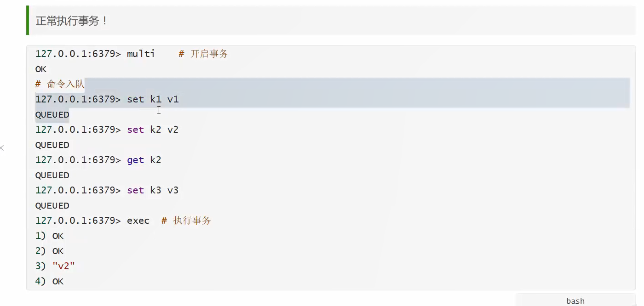This screenshot has width=644, height=306.
Task: Click the sidebar collapse arrow at left edge
Action: coord(2,148)
